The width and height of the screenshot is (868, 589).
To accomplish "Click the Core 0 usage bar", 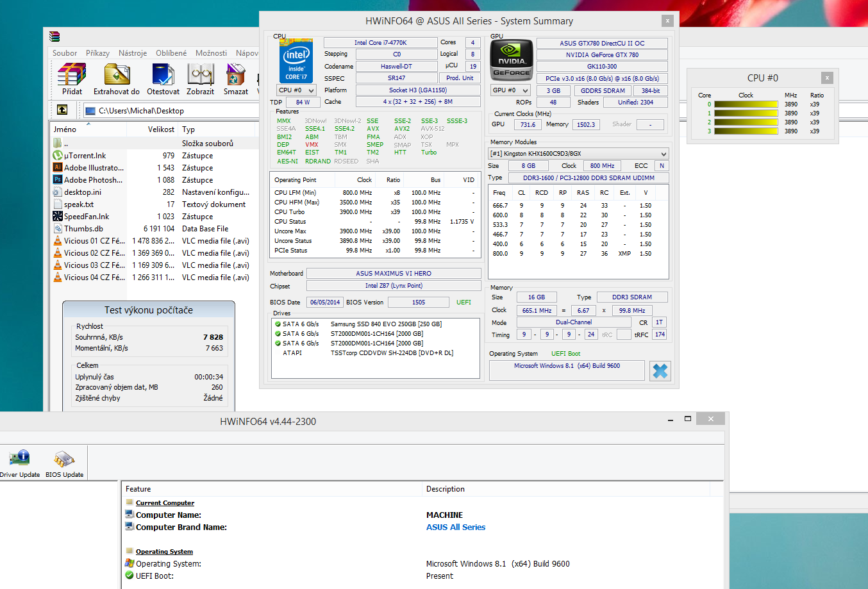I will click(746, 104).
